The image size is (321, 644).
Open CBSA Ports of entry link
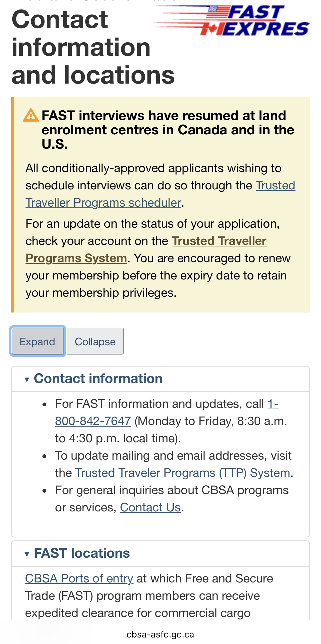tap(79, 578)
